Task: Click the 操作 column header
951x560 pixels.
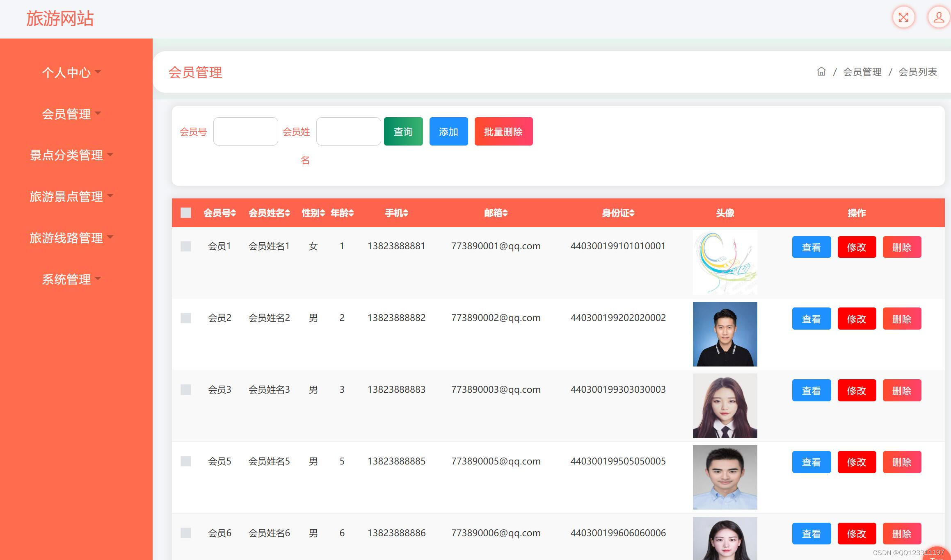Action: coord(857,213)
